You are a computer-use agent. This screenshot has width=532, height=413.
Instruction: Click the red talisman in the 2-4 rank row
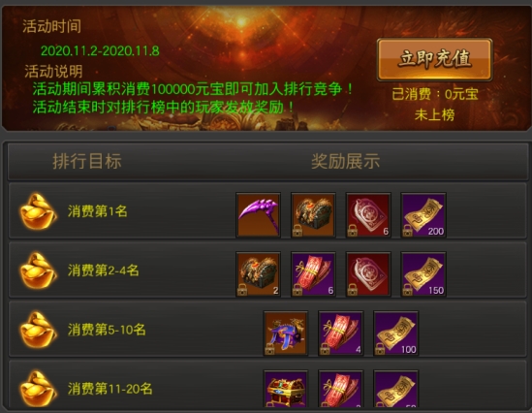[x=368, y=273]
